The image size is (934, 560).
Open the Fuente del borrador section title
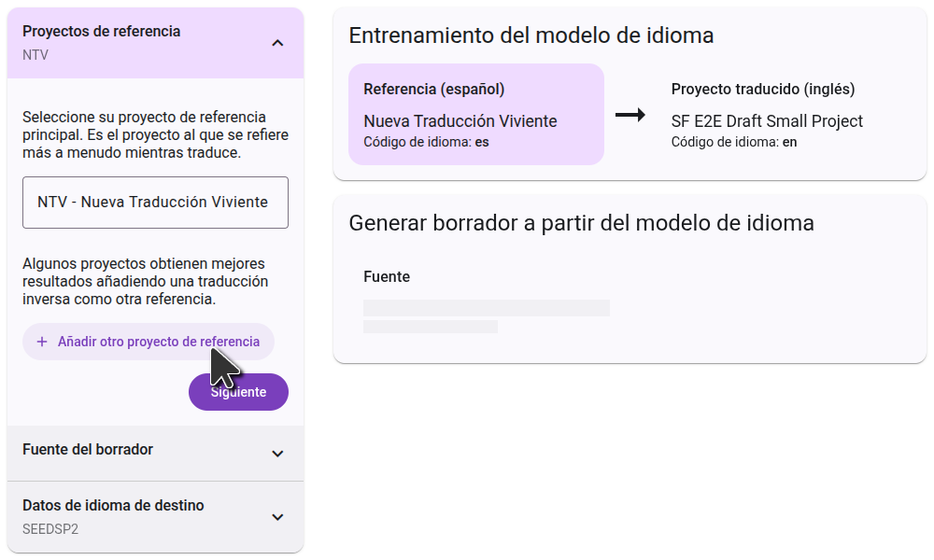pyautogui.click(x=88, y=449)
